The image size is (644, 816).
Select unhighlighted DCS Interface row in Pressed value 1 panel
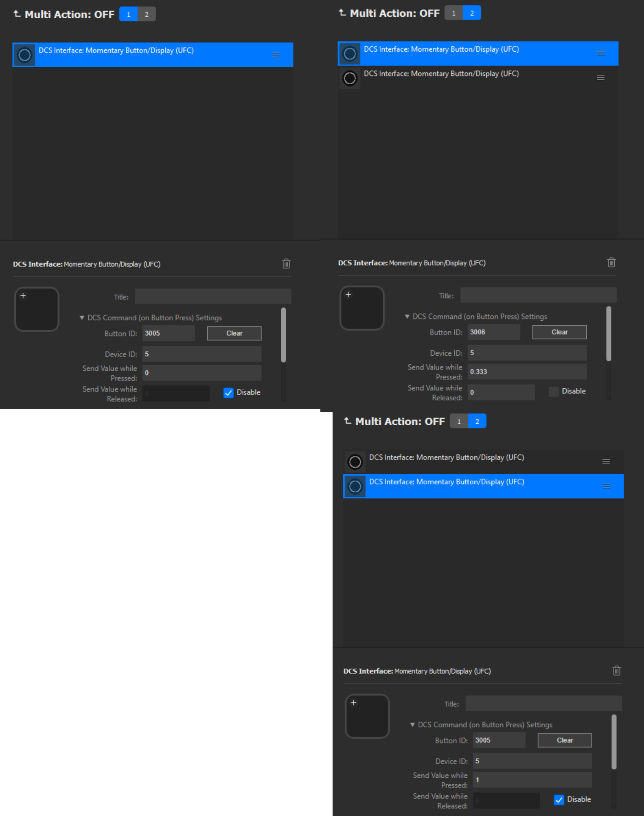tap(483, 462)
